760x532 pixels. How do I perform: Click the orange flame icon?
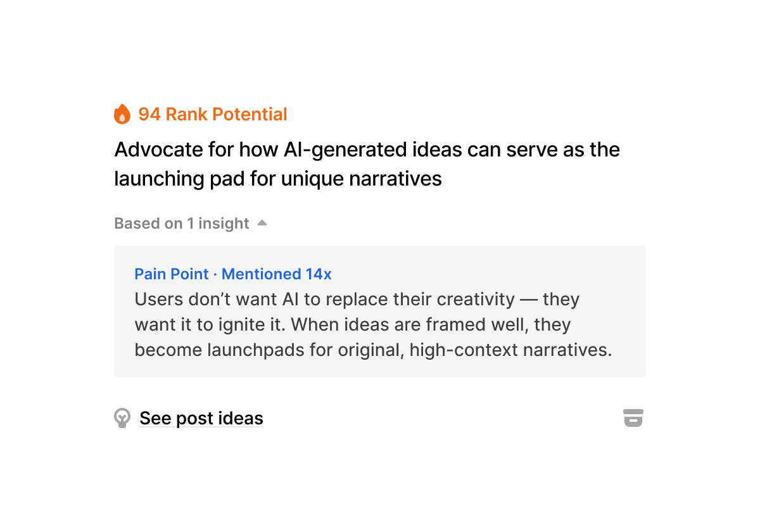[122, 114]
